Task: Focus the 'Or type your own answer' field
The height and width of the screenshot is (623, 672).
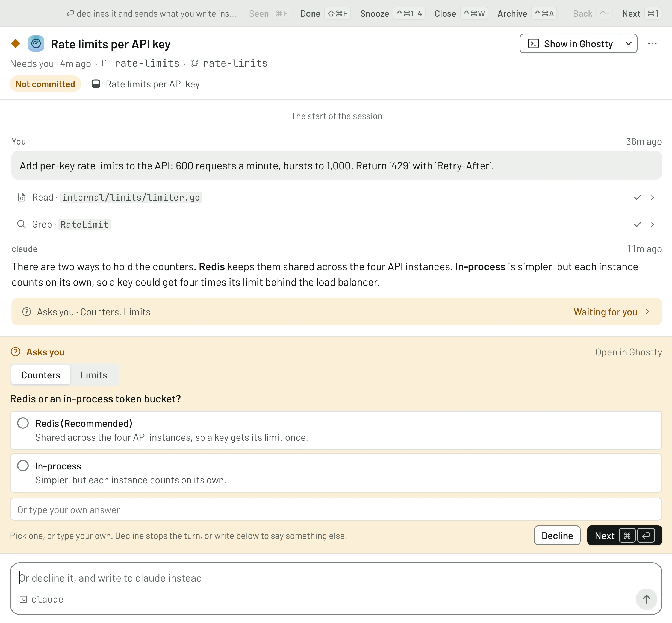Action: tap(336, 509)
